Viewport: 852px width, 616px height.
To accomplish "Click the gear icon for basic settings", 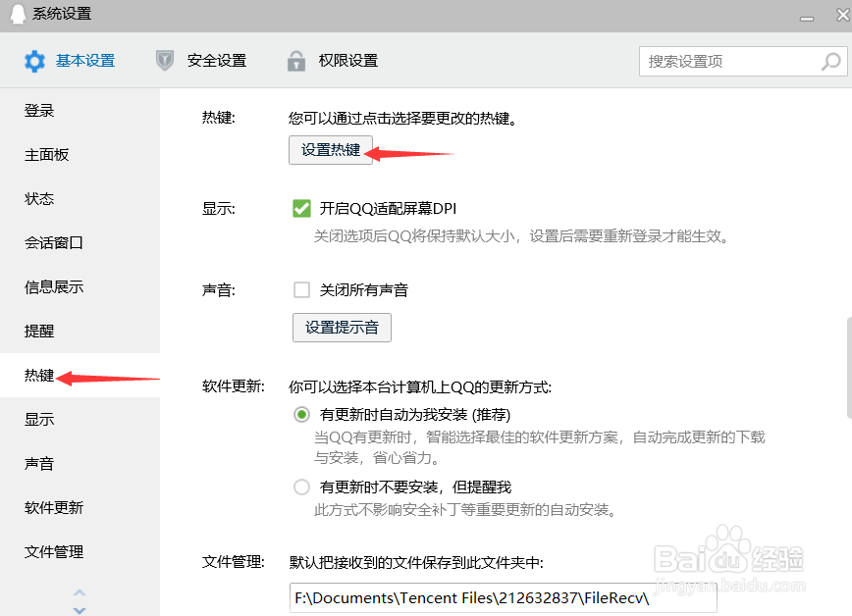I will [34, 61].
